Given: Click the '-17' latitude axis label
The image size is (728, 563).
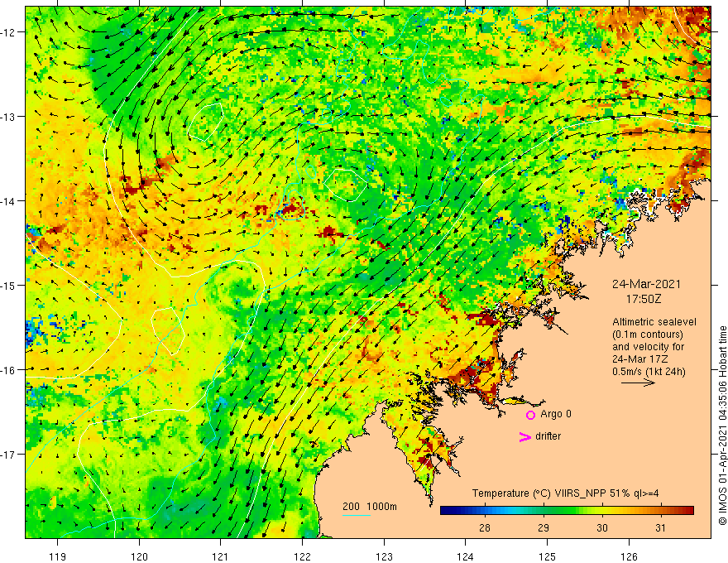Looking at the screenshot, I should click(x=8, y=455).
